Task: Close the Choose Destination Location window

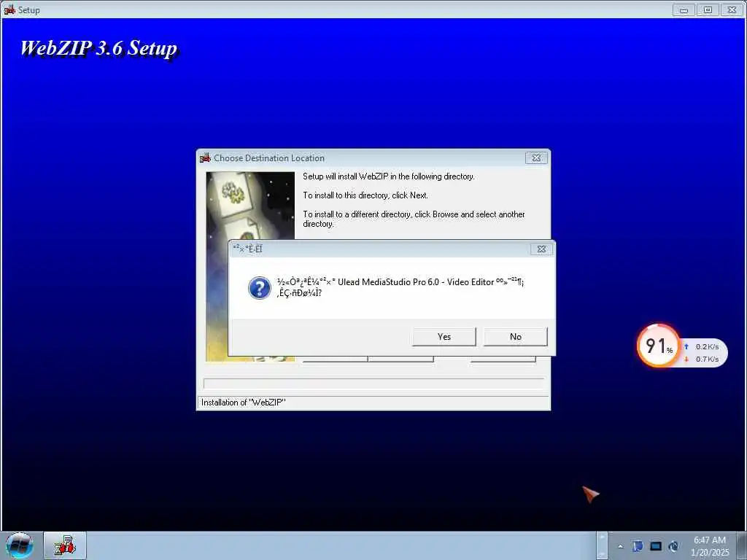Action: (x=536, y=157)
